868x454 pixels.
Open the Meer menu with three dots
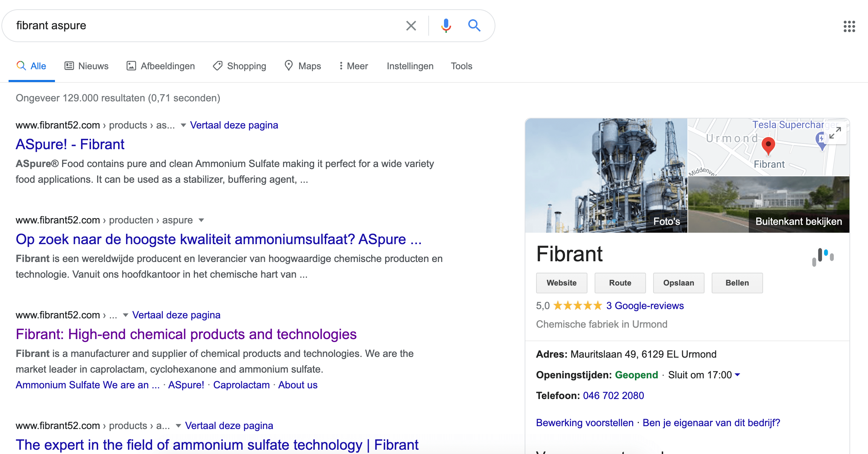click(x=353, y=66)
